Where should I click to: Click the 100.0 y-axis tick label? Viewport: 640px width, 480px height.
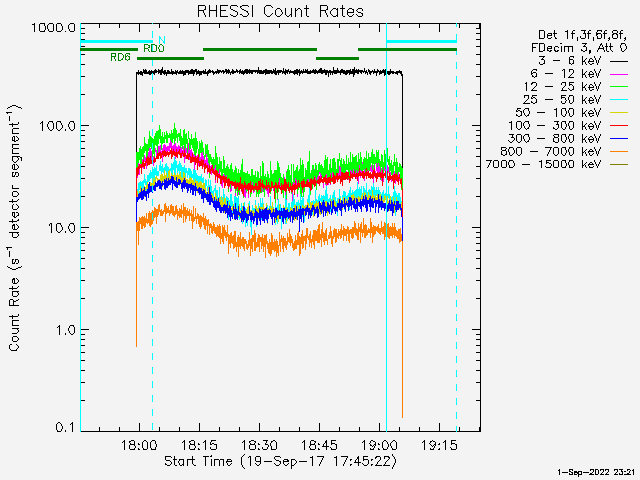pyautogui.click(x=57, y=126)
